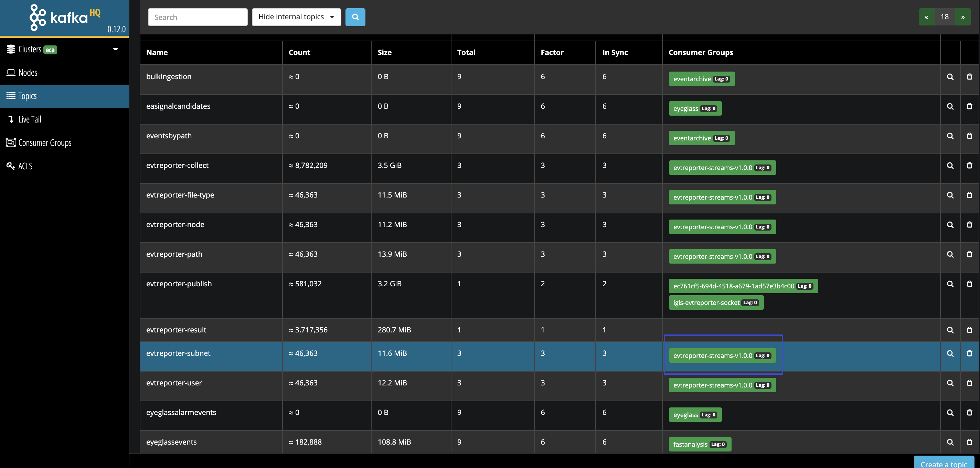Screen dimensions: 980x468
Task: Click evtreporter-publish topic name
Action: (x=179, y=284)
